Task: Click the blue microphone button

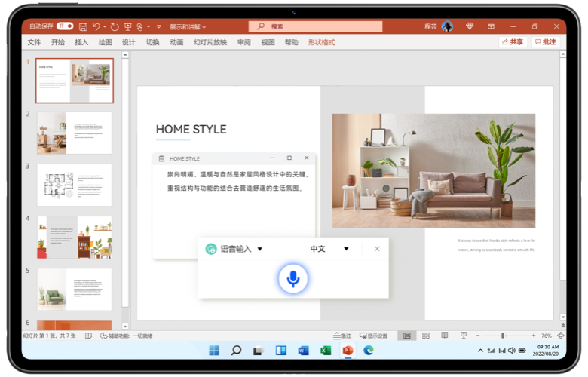Action: [293, 279]
